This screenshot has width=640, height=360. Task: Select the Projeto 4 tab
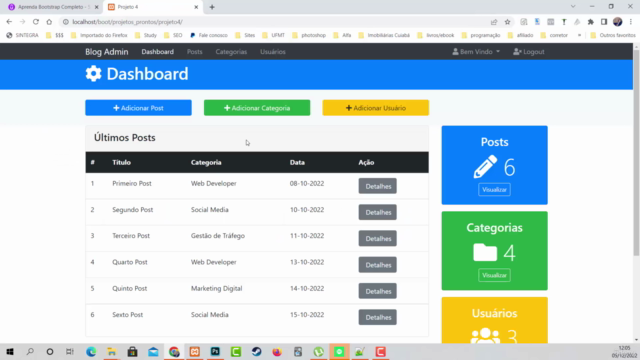coord(151,7)
